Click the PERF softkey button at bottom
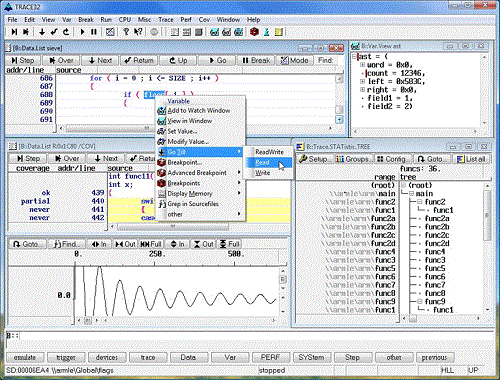This screenshot has width=500, height=380. pyautogui.click(x=270, y=357)
